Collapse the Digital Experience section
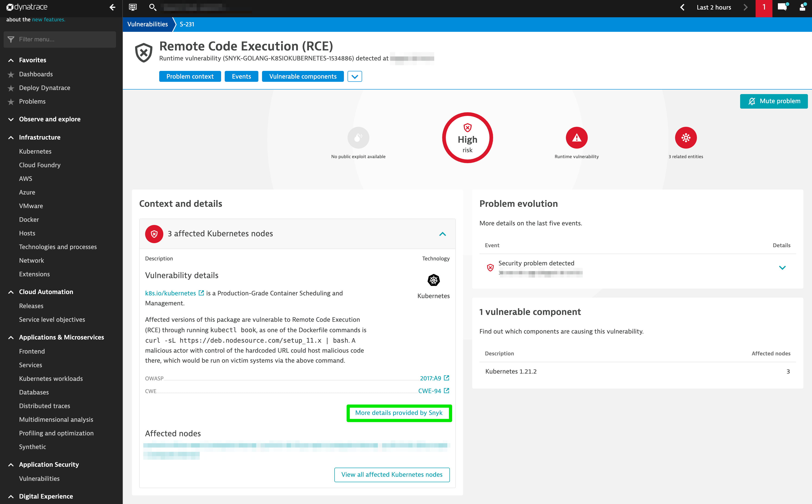Viewport: 812px width, 504px height. tap(11, 496)
